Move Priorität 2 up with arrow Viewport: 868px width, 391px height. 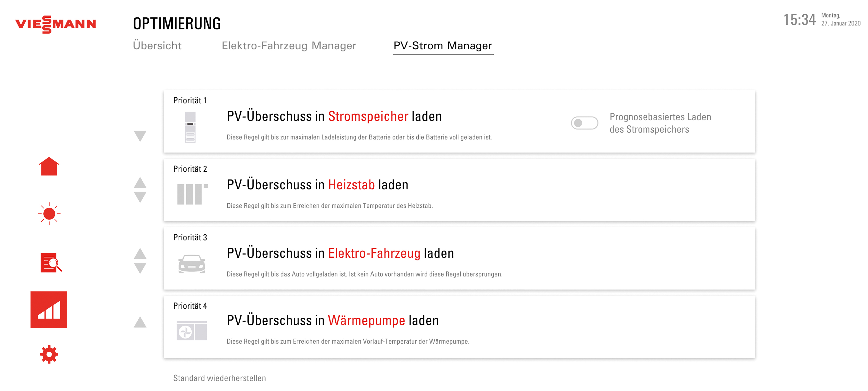[x=140, y=183]
